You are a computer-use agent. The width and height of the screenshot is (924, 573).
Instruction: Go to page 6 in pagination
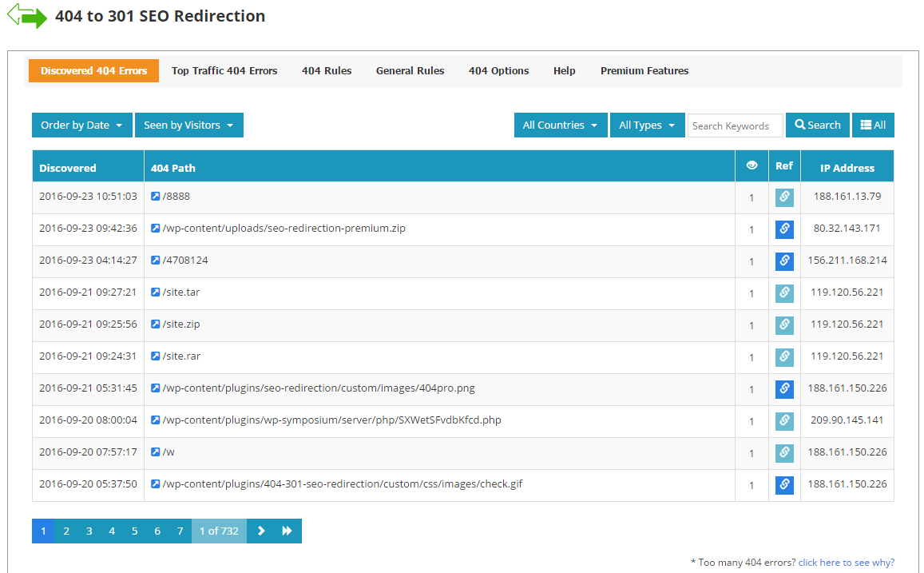[157, 531]
